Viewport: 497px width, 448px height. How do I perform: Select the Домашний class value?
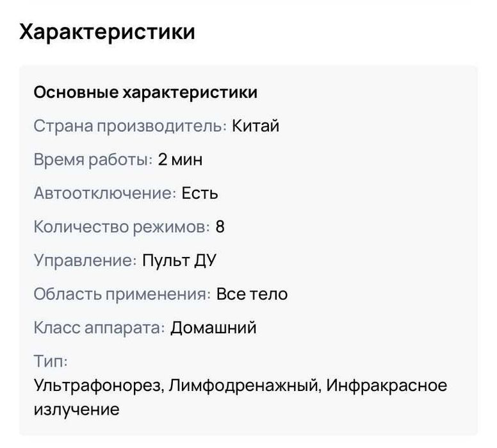(x=213, y=328)
